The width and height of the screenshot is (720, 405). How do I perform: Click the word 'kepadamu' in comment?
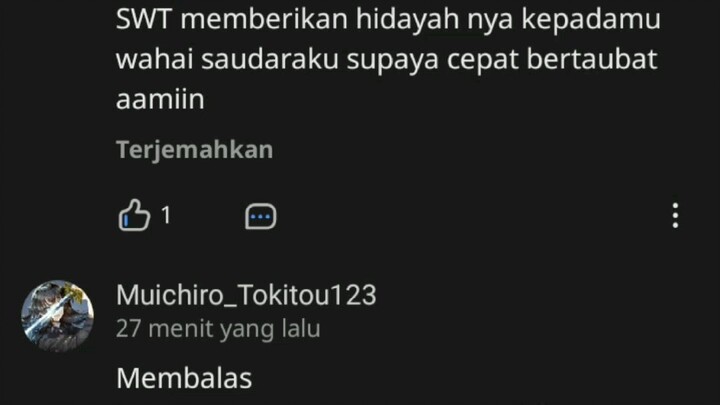pos(591,20)
